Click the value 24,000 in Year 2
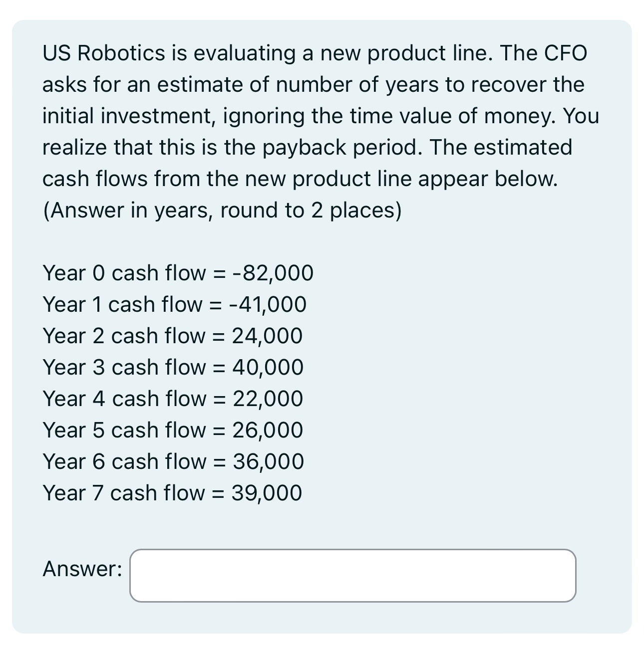The height and width of the screenshot is (646, 644). (267, 336)
